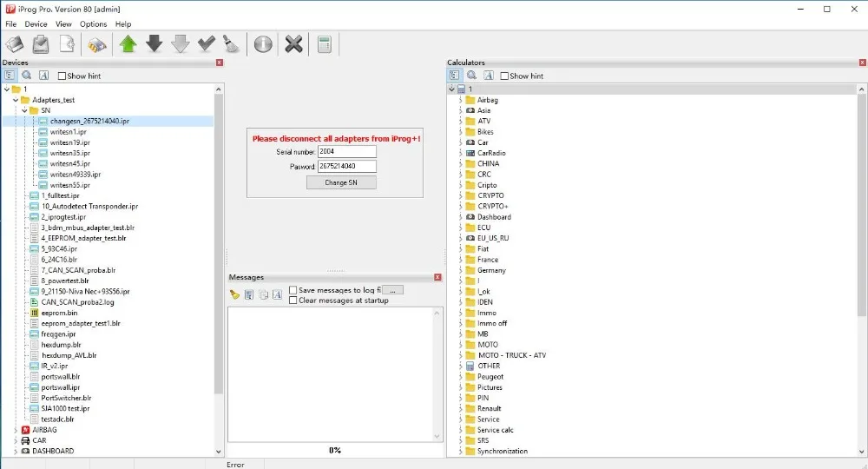
Task: Click font 'A' icon in Messages panel
Action: click(x=278, y=294)
